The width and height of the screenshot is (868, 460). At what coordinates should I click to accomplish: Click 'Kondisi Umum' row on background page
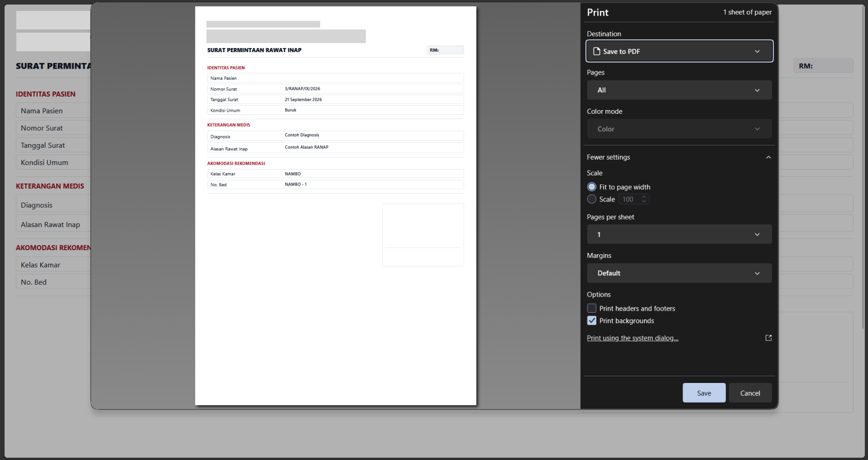point(53,162)
